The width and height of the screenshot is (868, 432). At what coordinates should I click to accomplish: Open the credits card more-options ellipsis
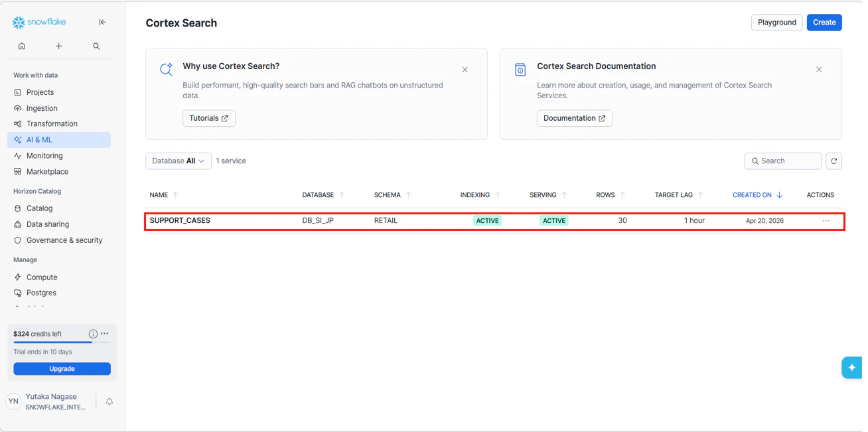[x=105, y=334]
